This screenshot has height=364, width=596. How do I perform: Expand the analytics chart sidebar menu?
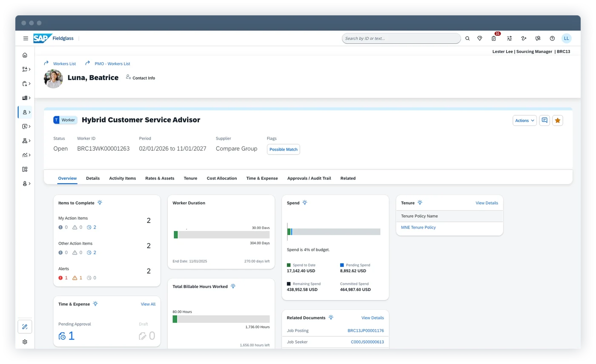[26, 155]
